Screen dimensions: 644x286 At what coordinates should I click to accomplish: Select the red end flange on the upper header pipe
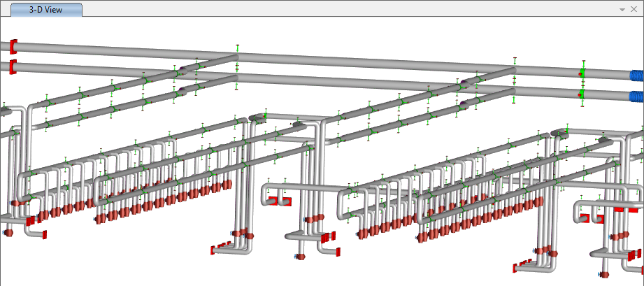13,46
